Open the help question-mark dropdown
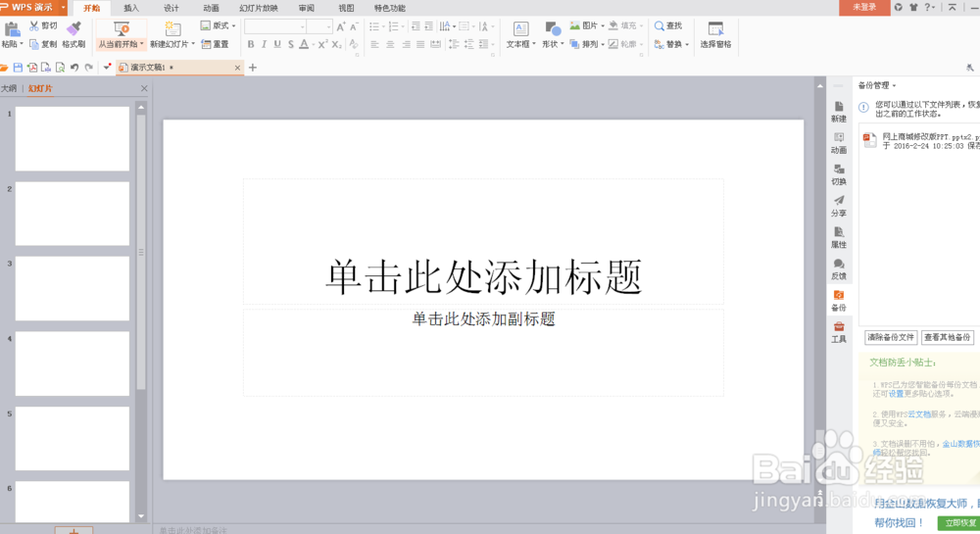 (x=929, y=8)
